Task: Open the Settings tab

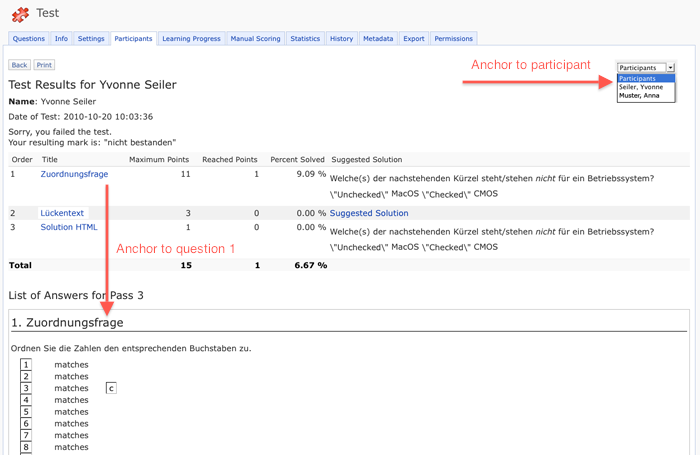Action: (x=91, y=39)
